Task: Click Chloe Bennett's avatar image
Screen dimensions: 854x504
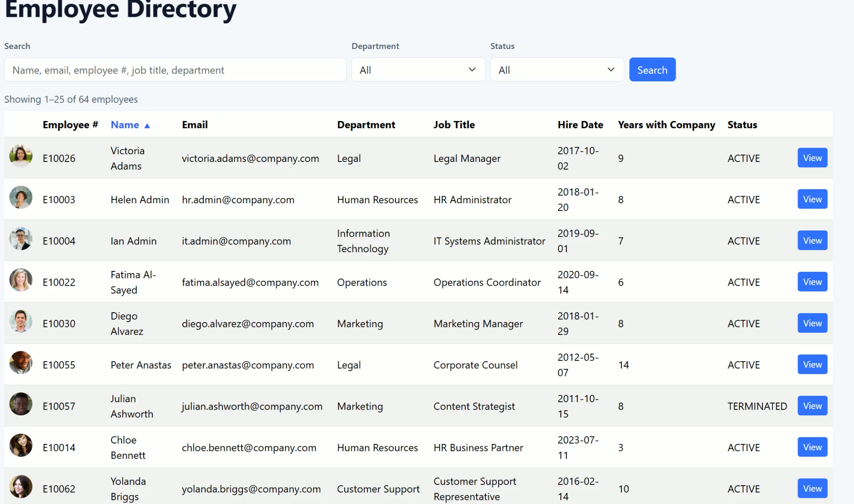Action: 21,445
